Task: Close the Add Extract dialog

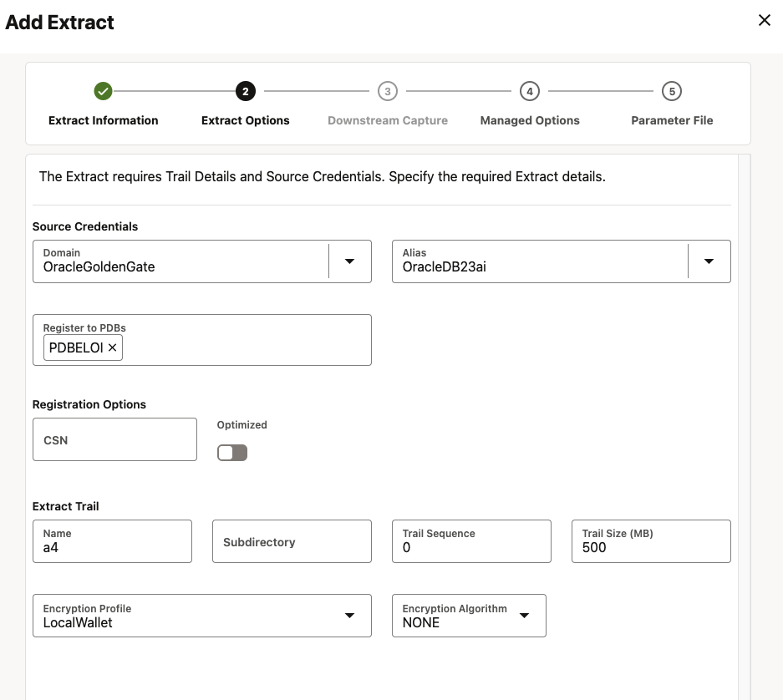Action: 764,20
